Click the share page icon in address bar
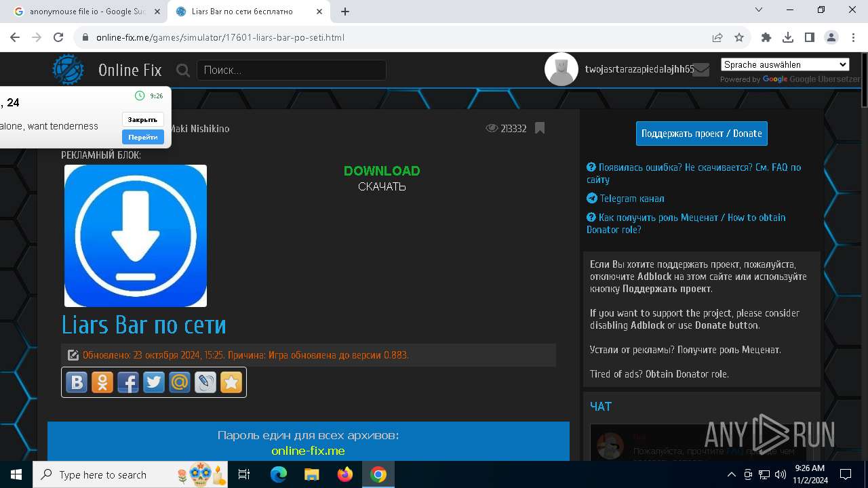 [x=717, y=37]
